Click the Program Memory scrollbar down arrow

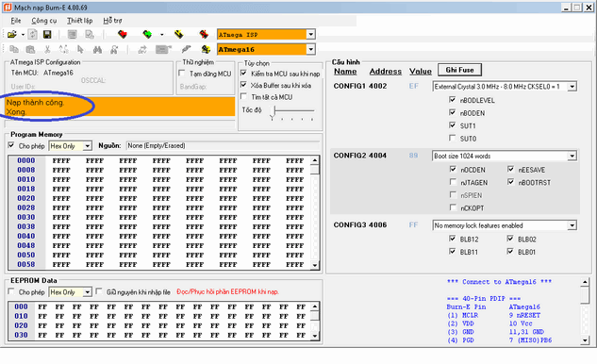click(x=315, y=265)
